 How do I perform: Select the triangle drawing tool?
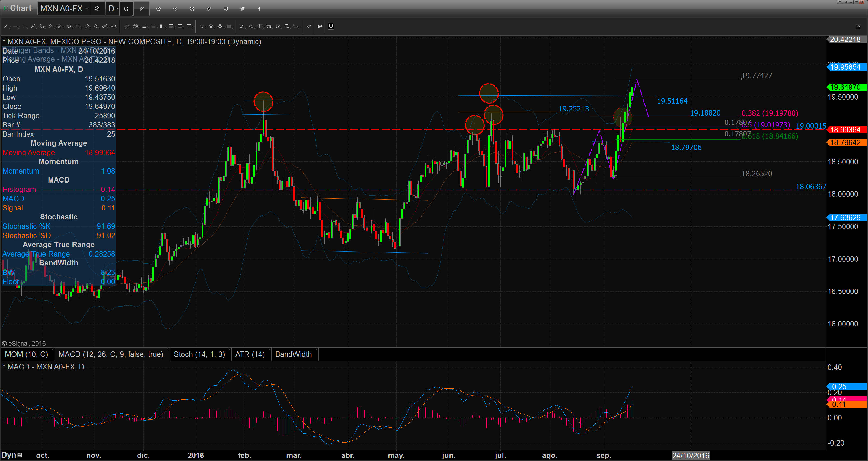click(x=95, y=26)
